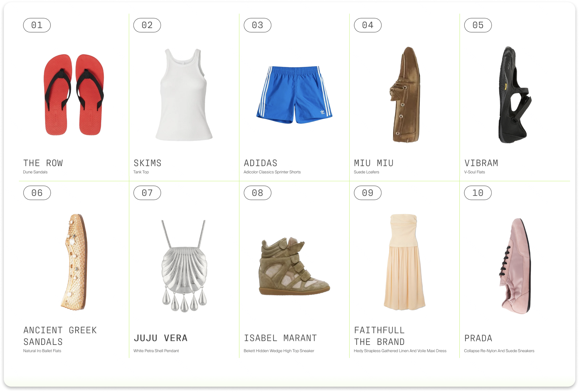Select the ISABEL MARANT heading
Screen dimensions: 579x392
point(280,338)
